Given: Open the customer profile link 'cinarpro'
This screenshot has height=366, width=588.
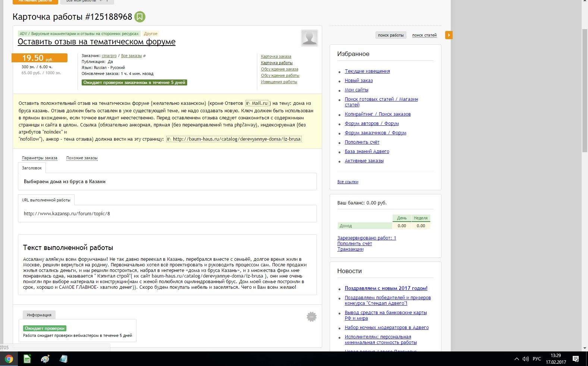Looking at the screenshot, I should coord(109,56).
